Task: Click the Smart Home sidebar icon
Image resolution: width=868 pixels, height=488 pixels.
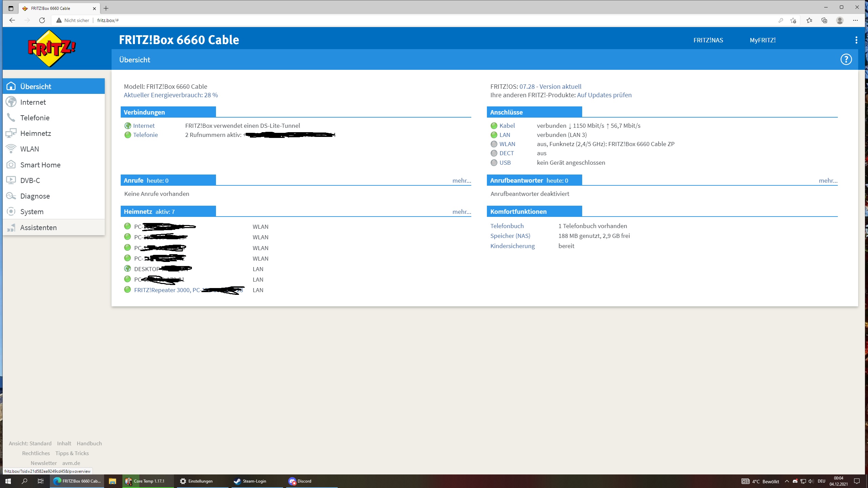Action: click(11, 165)
